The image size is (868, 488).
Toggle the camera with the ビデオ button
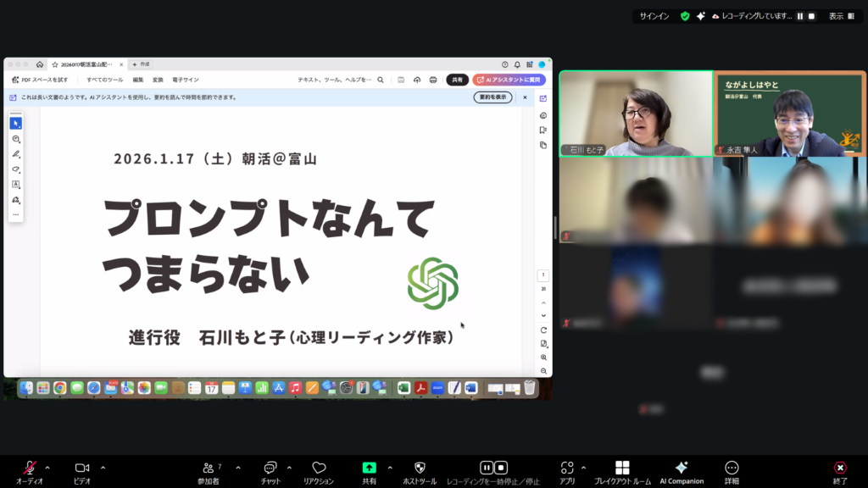(82, 468)
